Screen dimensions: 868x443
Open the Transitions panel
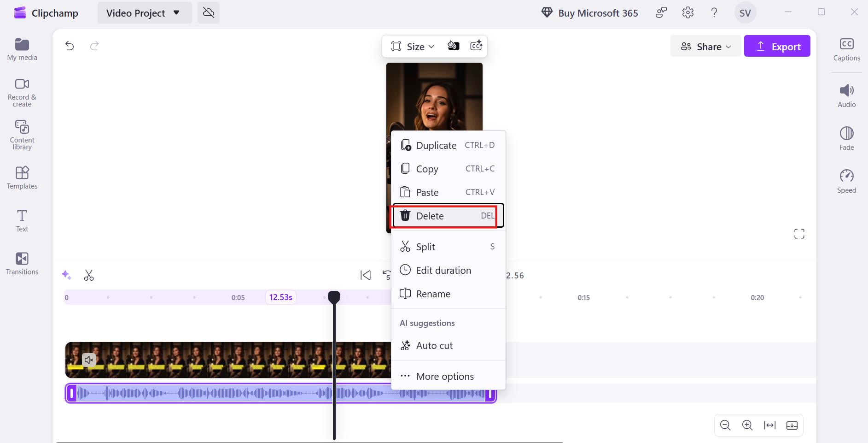22,264
